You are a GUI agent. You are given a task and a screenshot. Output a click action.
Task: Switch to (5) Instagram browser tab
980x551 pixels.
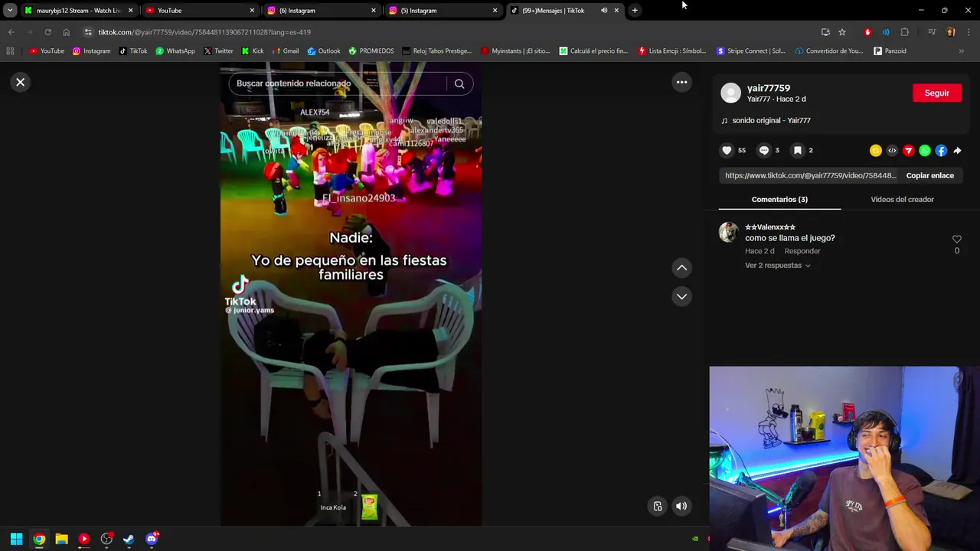point(444,11)
